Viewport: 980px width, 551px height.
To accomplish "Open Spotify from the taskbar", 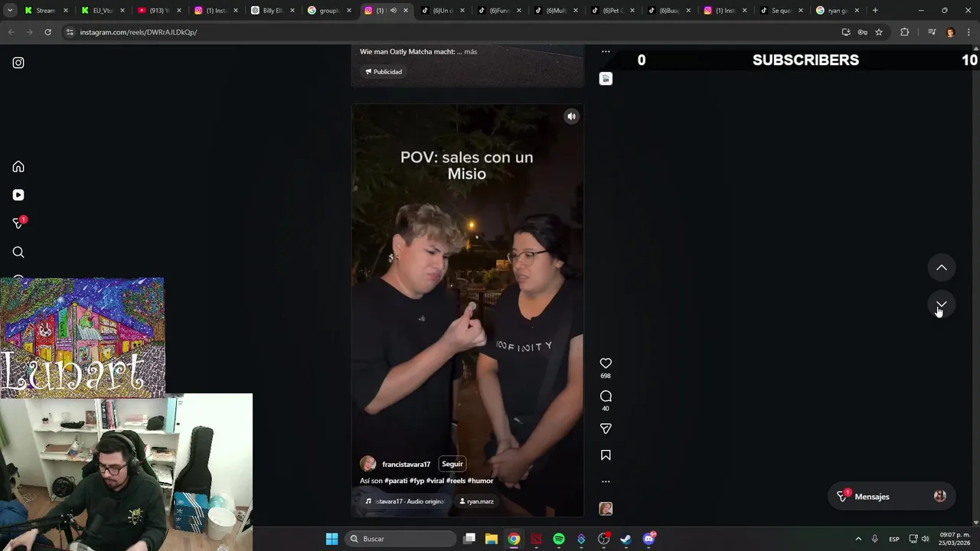I will 559,539.
